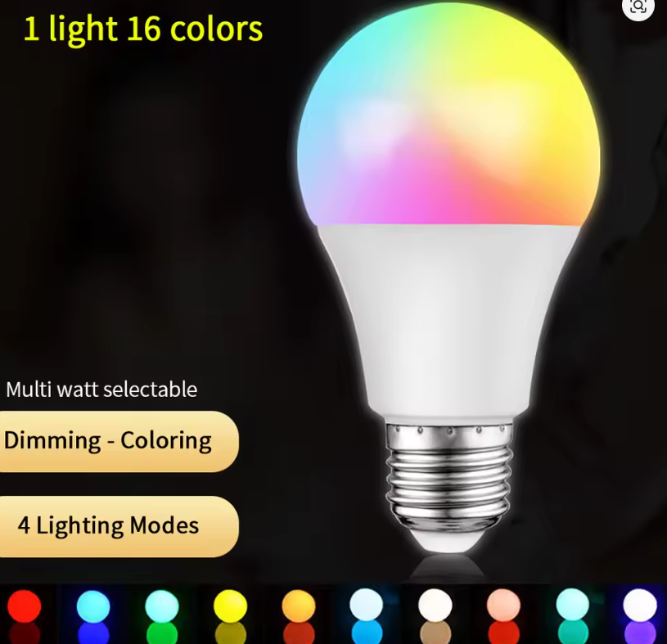Pick the salmon pink bulb swatch
Image resolution: width=667 pixels, height=644 pixels.
(503, 605)
